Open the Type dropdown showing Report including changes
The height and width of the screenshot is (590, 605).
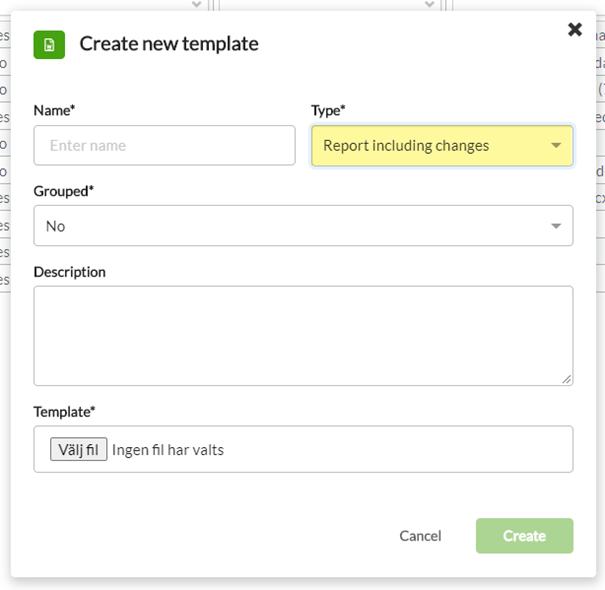point(442,145)
